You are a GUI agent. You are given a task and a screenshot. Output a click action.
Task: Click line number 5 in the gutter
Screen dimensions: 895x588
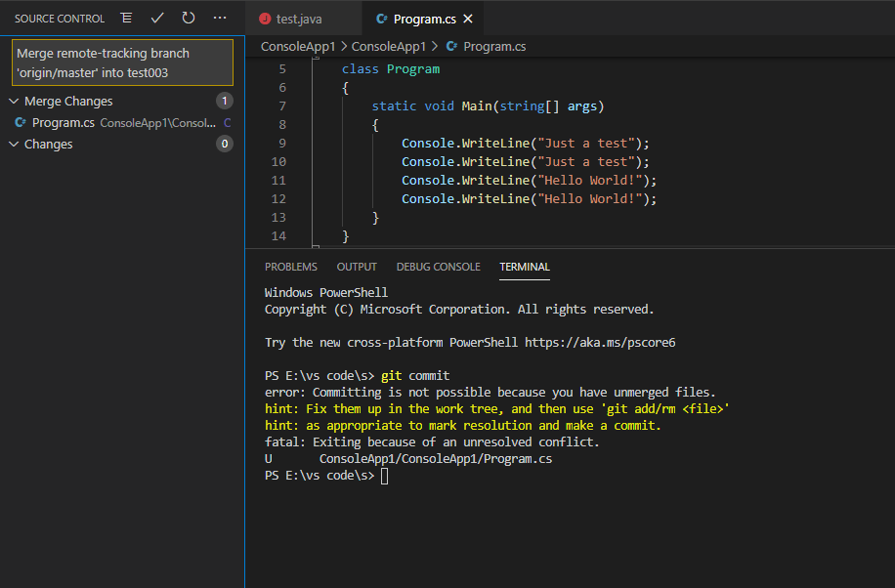282,69
